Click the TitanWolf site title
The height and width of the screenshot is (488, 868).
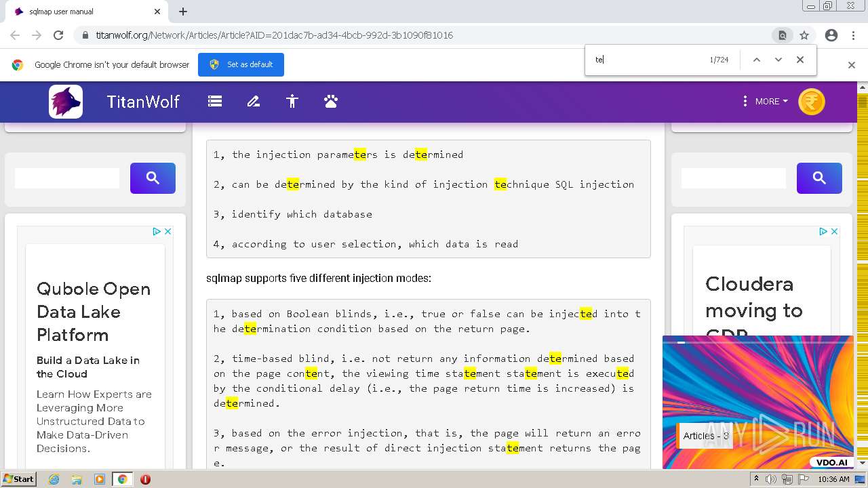tap(143, 102)
